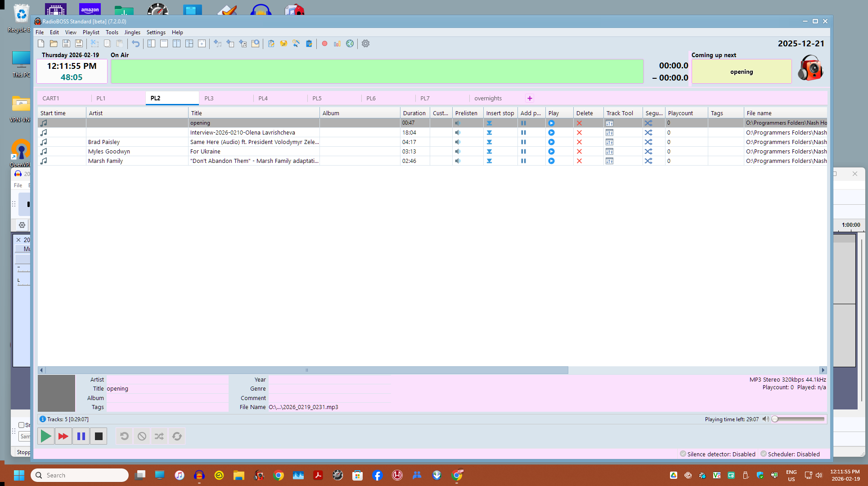Add a new playlist tab with plus
Screen dimensions: 868x486
530,98
